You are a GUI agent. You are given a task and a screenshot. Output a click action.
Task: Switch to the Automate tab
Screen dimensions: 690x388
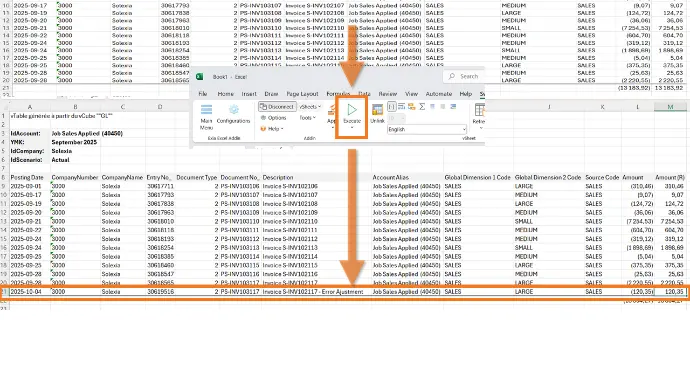click(439, 94)
